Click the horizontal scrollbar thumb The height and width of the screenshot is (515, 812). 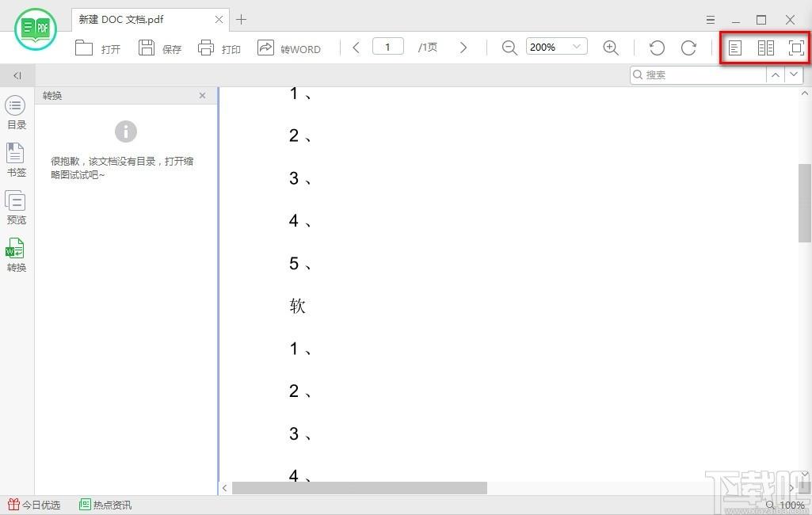coord(360,487)
